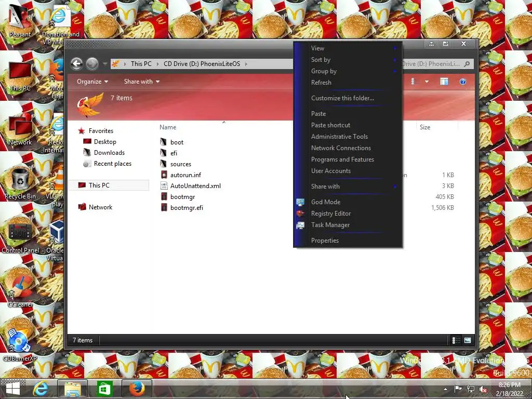Switch to details view in status bar
This screenshot has height=399, width=532.
pyautogui.click(x=456, y=340)
